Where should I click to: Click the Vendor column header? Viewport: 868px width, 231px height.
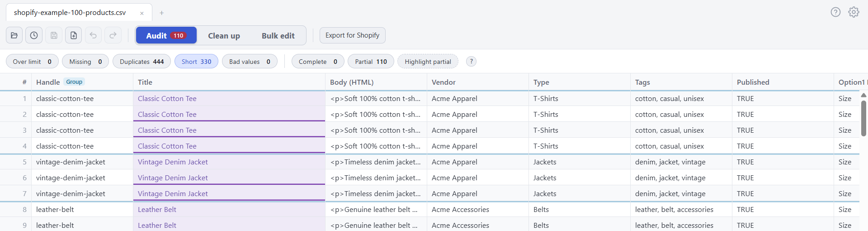[477, 82]
